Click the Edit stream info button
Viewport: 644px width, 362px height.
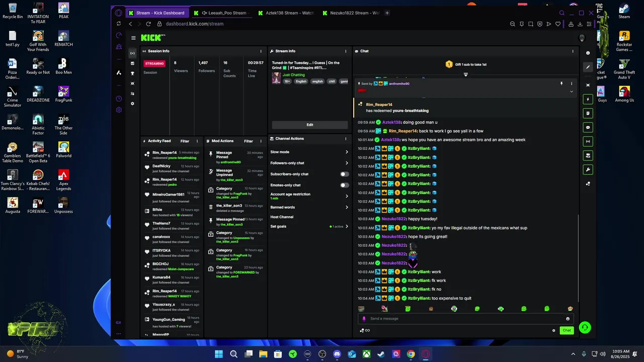tap(310, 125)
